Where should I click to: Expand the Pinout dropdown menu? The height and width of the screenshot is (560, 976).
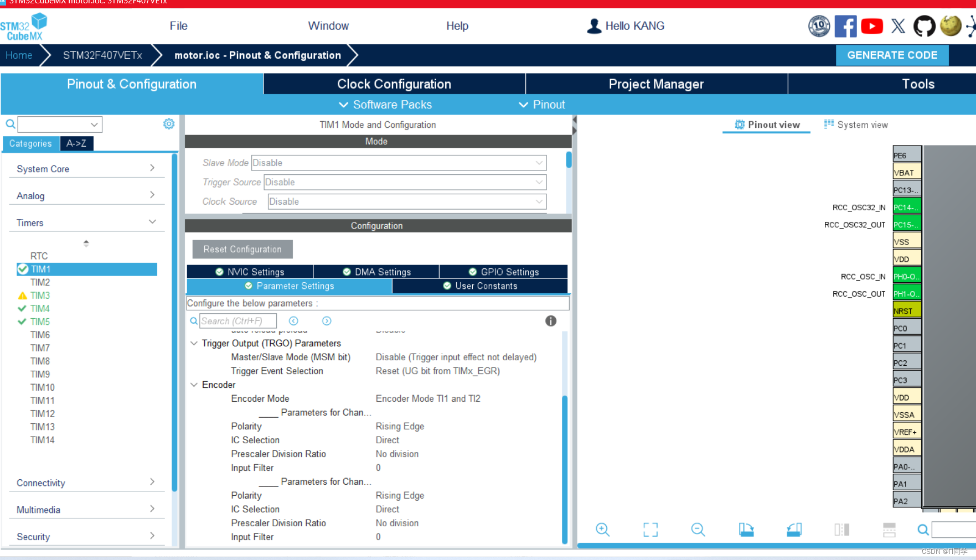542,105
